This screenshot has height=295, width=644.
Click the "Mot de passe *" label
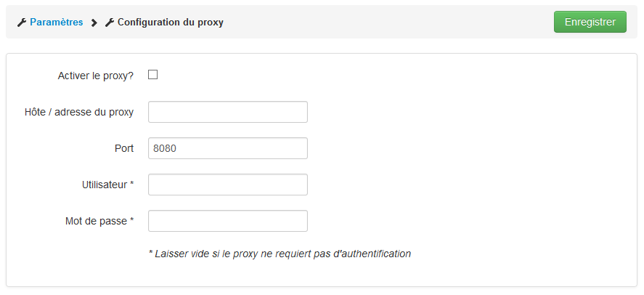point(99,221)
